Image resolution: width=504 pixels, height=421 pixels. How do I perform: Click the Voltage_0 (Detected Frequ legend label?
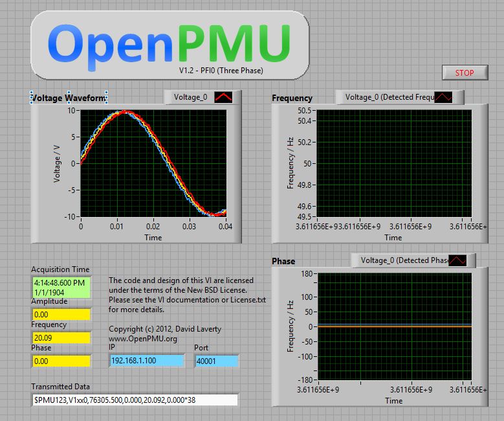coord(389,97)
